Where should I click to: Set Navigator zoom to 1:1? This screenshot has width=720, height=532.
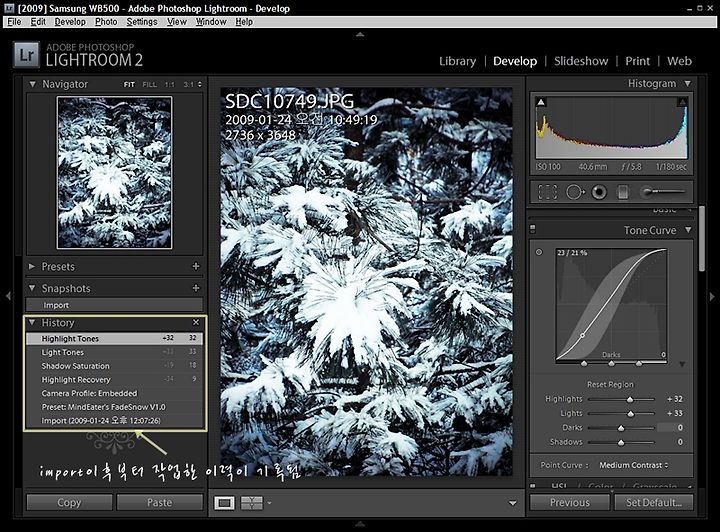(x=170, y=84)
